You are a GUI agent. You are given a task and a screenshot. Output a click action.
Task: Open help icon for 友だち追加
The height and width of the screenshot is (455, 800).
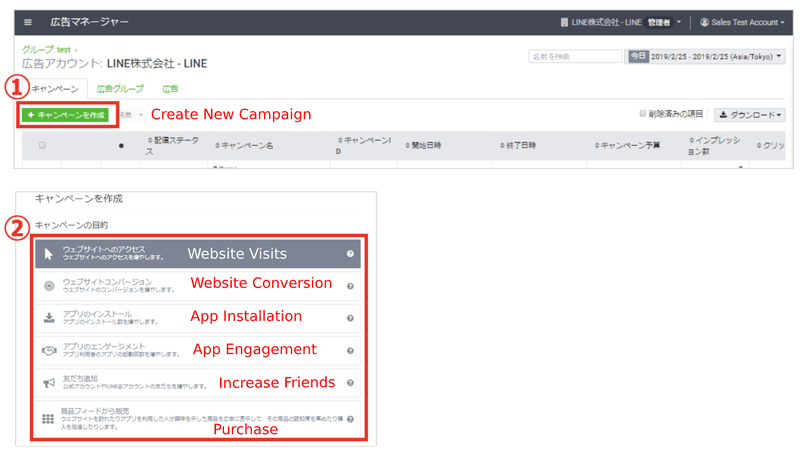(350, 383)
